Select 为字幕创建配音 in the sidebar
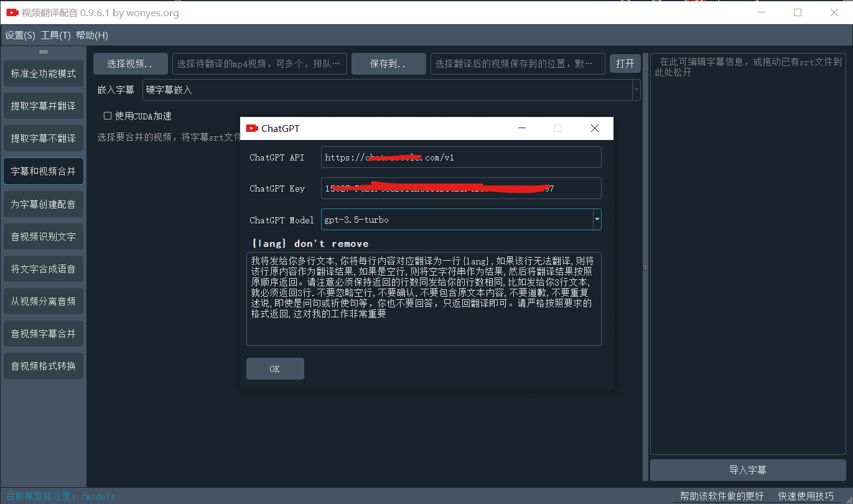 (x=44, y=204)
